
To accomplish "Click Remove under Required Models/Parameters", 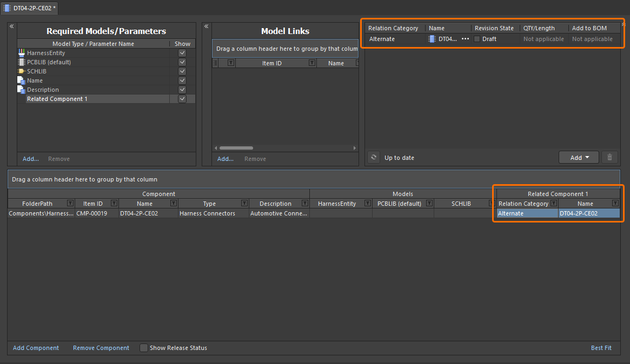I will (58, 159).
